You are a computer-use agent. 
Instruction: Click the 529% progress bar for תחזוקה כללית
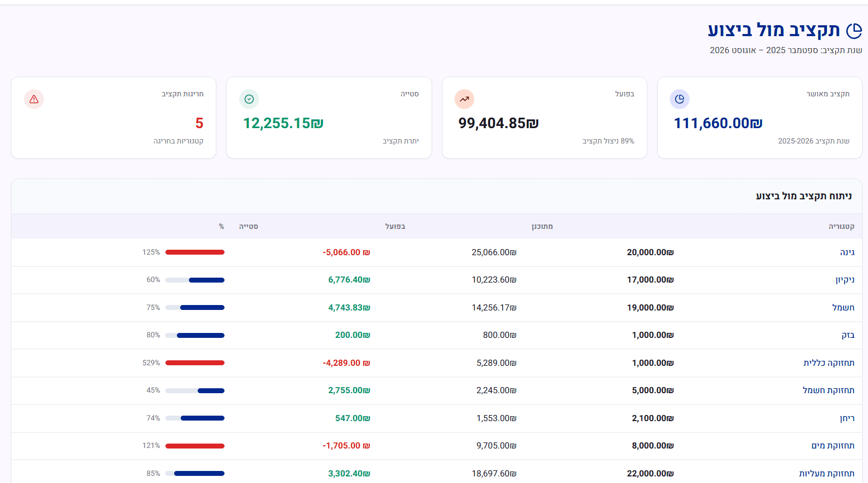pyautogui.click(x=195, y=363)
